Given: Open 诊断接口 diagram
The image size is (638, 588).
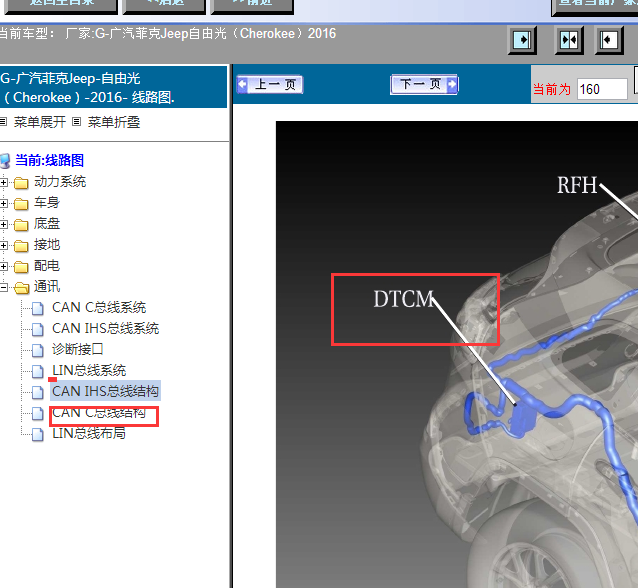Looking at the screenshot, I should tap(77, 350).
